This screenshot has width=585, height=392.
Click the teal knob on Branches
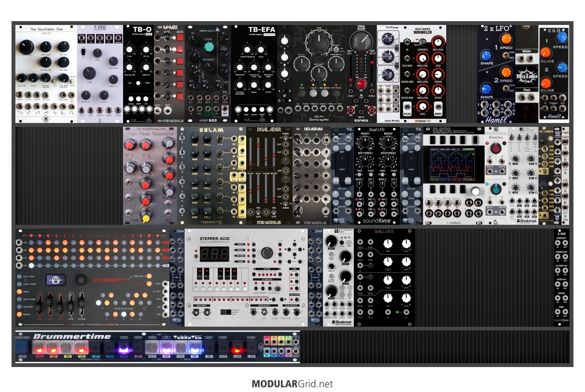(496, 189)
